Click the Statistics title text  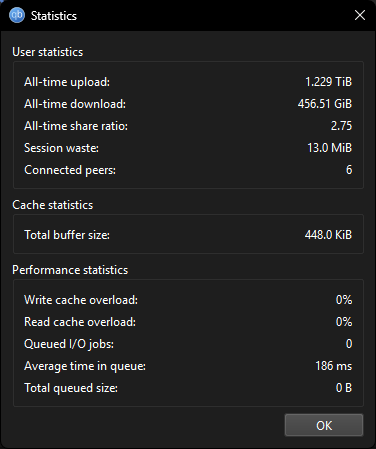54,16
